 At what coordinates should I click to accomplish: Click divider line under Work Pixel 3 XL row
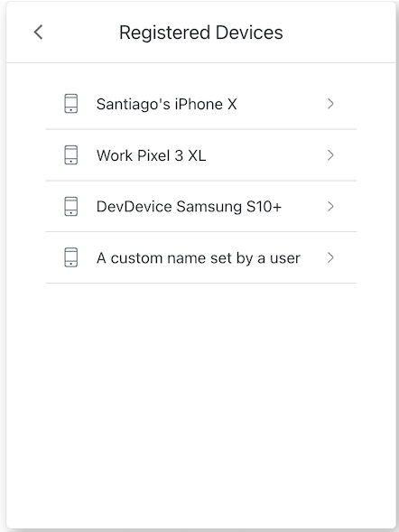tap(201, 181)
